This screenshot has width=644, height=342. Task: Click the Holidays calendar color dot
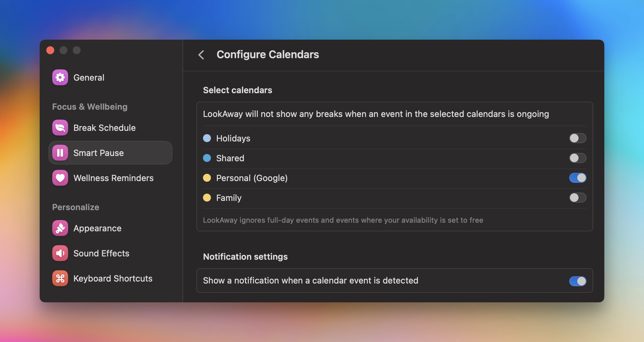pyautogui.click(x=207, y=138)
